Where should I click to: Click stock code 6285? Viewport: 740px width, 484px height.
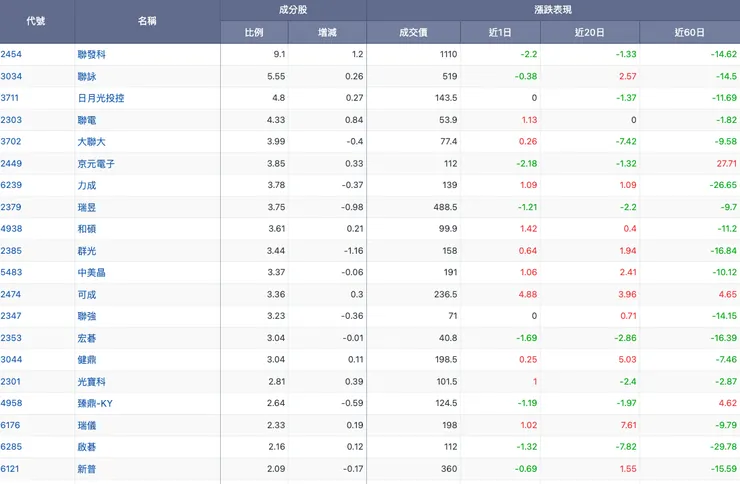(x=11, y=447)
